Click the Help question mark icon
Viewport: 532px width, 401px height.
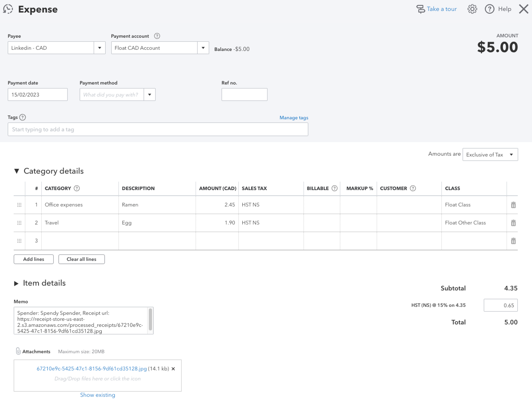pyautogui.click(x=489, y=9)
